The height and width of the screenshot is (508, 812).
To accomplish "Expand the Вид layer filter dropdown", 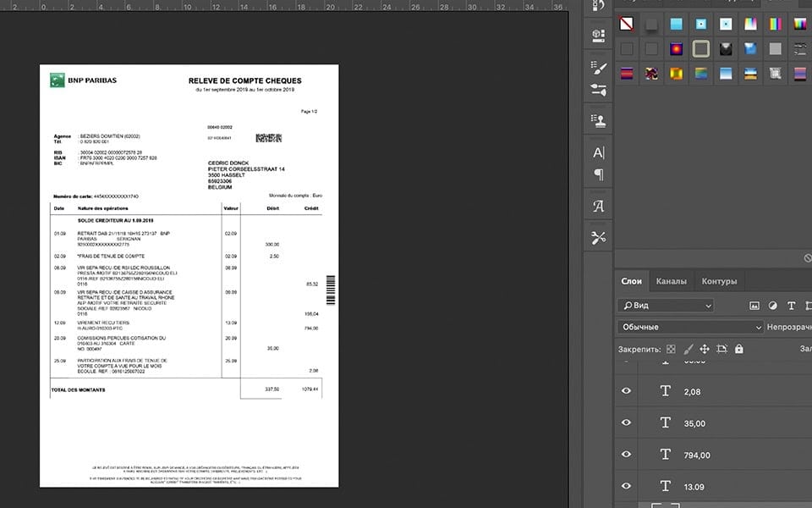I will click(x=666, y=306).
